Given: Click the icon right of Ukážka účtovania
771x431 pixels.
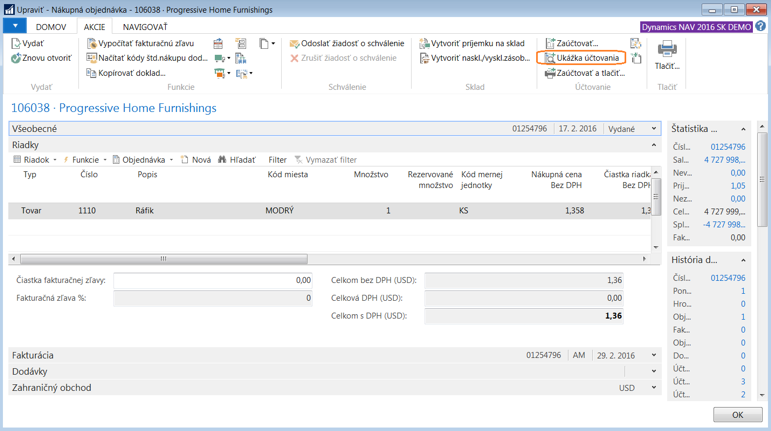Looking at the screenshot, I should pyautogui.click(x=636, y=58).
